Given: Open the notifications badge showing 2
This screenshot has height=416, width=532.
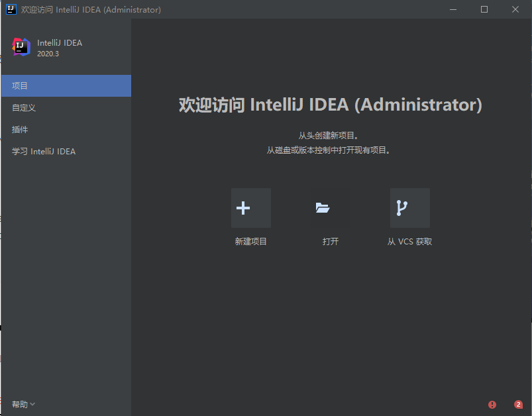Looking at the screenshot, I should tap(518, 404).
